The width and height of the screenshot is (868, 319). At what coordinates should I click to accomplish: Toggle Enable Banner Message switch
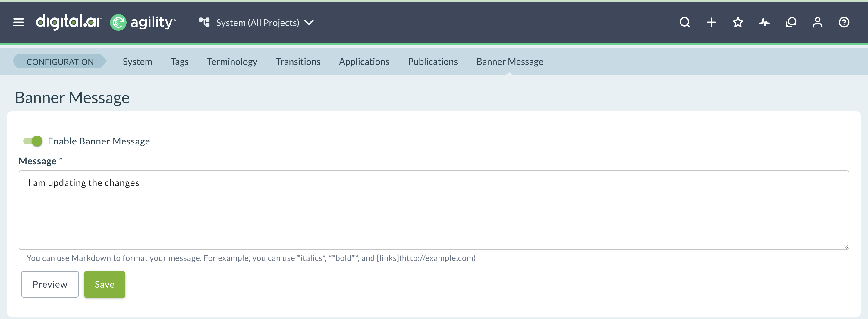pos(33,141)
